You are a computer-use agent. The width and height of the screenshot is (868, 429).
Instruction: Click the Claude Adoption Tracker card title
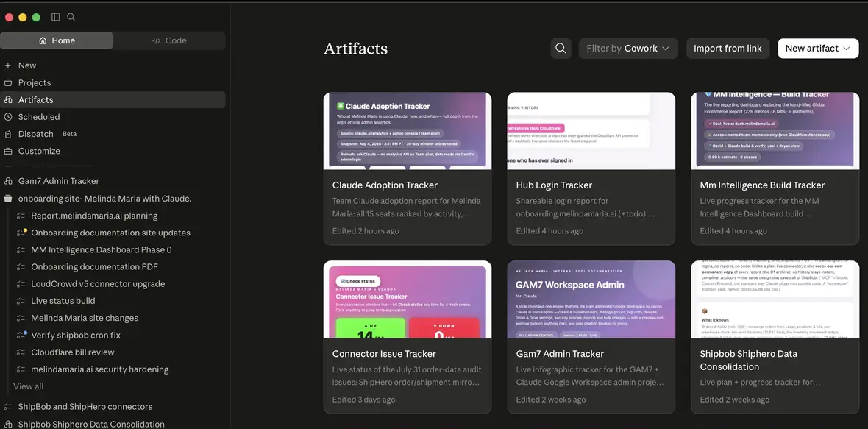click(385, 185)
